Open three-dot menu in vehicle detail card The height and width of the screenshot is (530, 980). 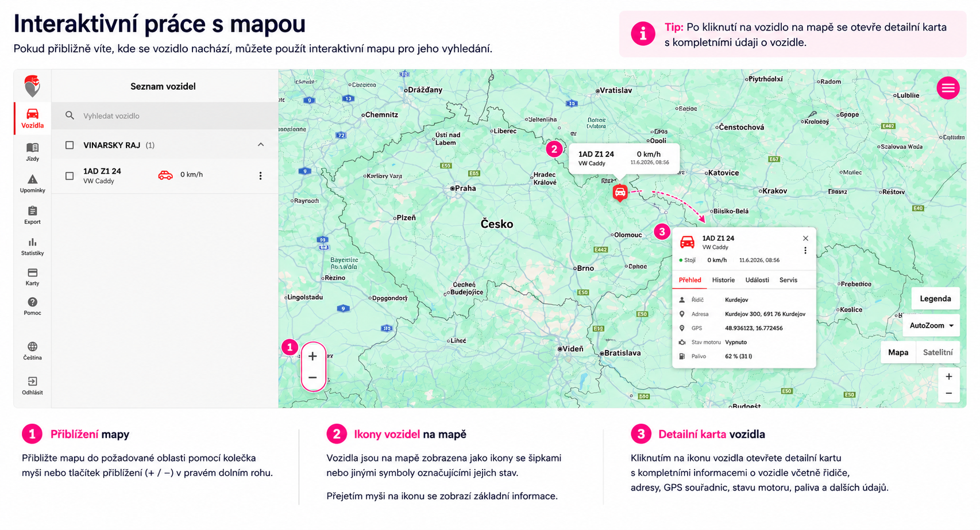[805, 251]
